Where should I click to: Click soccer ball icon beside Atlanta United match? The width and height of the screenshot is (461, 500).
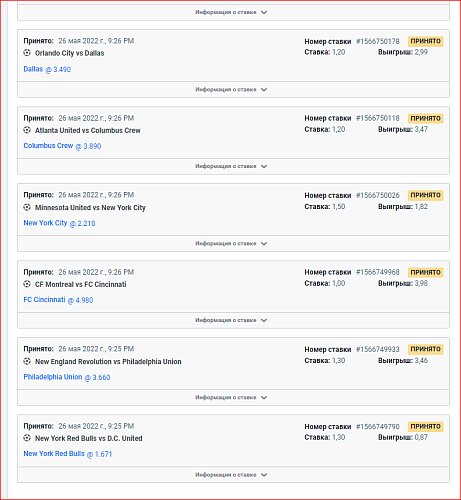tap(27, 130)
